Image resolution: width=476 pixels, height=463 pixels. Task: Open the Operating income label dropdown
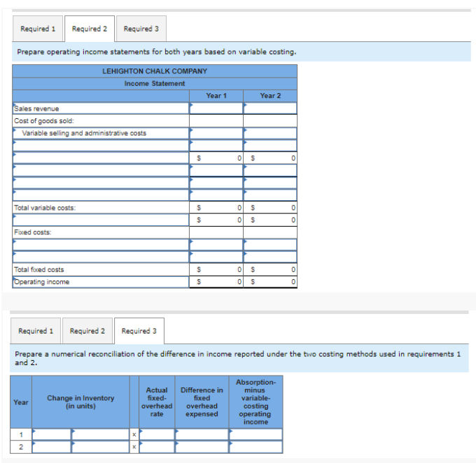[x=101, y=282]
